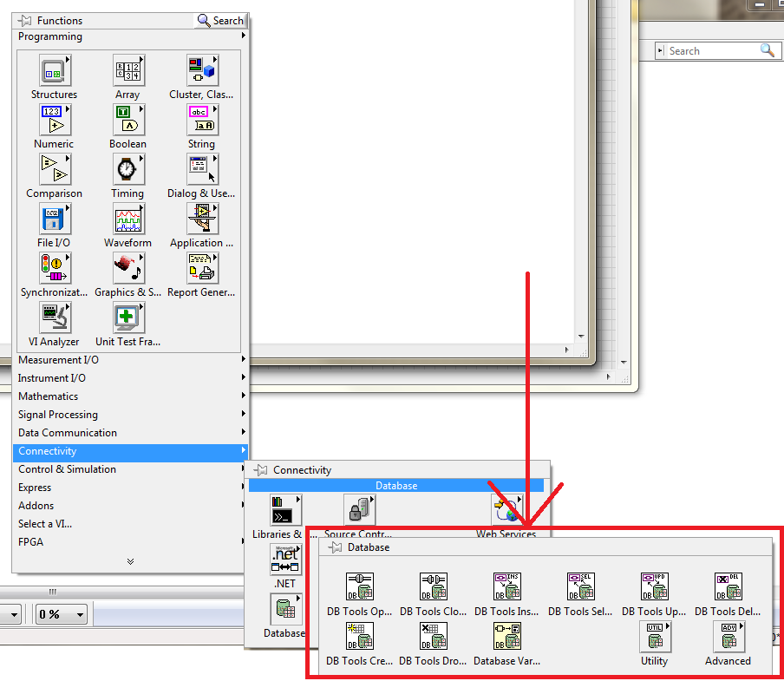Screen dimensions: 784x681
Task: Select DB Tools Insert Data VI
Action: [x=507, y=586]
